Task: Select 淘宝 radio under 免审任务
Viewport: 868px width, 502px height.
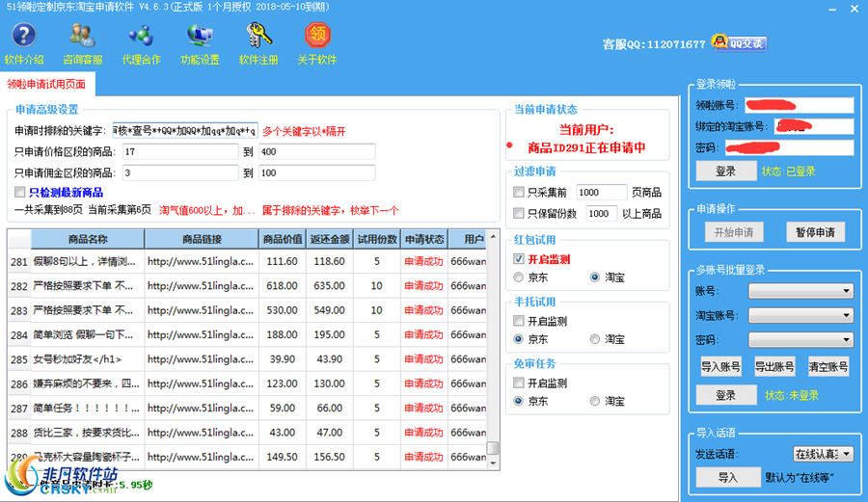Action: point(595,401)
